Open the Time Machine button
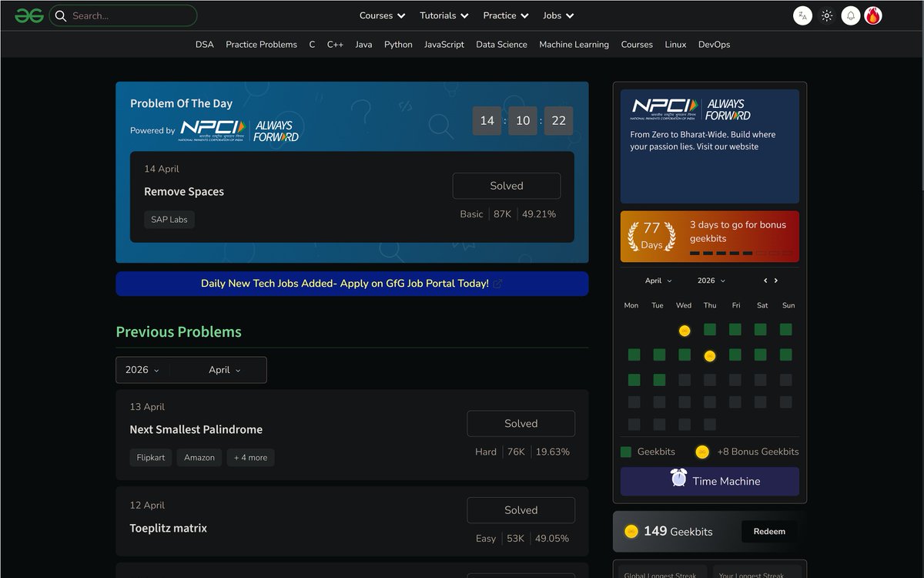The image size is (924, 578). tap(710, 481)
